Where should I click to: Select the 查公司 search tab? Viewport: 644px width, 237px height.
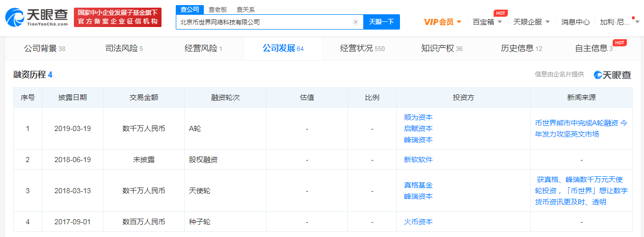(x=189, y=9)
